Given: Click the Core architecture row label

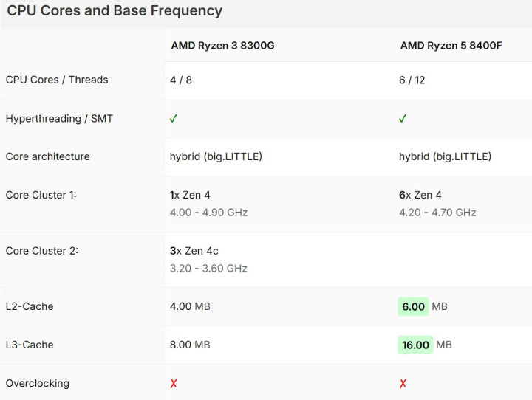Looking at the screenshot, I should click(47, 156).
